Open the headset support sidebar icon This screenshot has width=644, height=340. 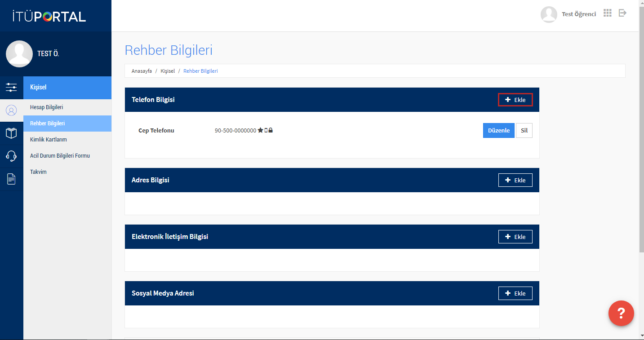[11, 156]
